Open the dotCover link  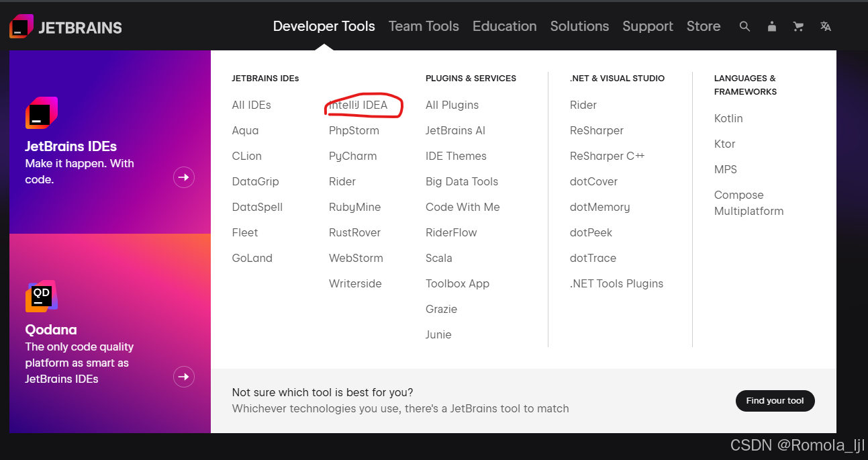click(594, 181)
